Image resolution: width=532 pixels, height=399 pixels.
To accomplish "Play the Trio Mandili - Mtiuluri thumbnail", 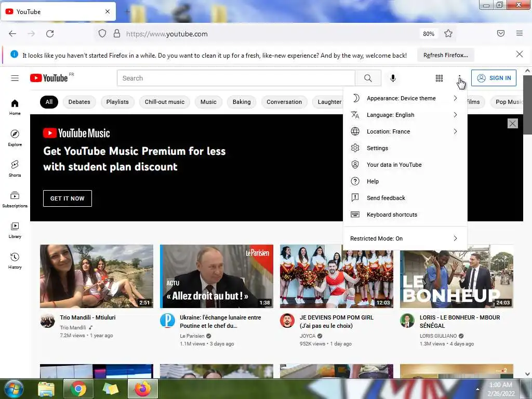I will coord(96,276).
